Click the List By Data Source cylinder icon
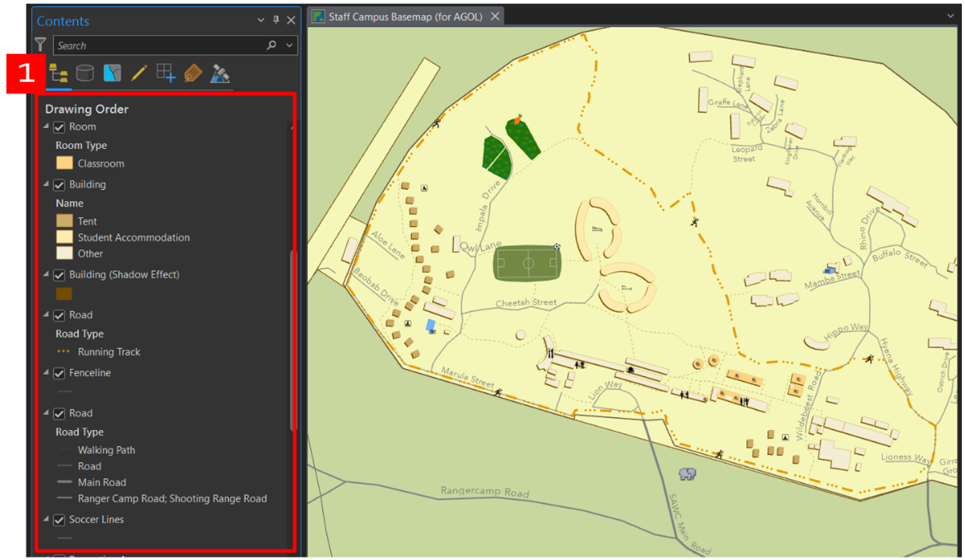 point(85,73)
